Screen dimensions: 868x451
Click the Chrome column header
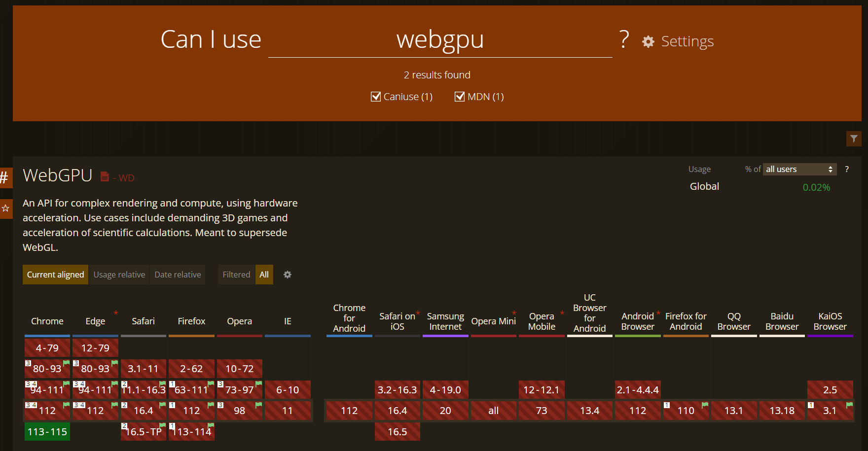[47, 321]
